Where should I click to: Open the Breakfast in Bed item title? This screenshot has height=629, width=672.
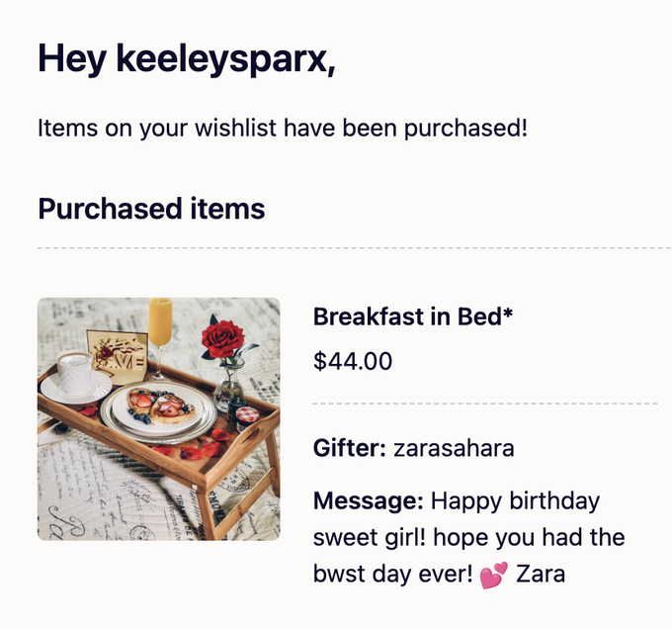point(413,316)
